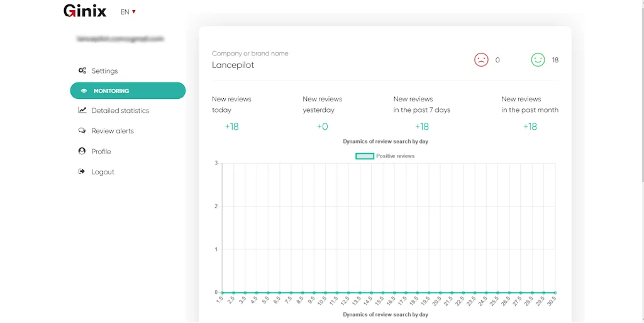Click the New reviews today label

(231, 105)
